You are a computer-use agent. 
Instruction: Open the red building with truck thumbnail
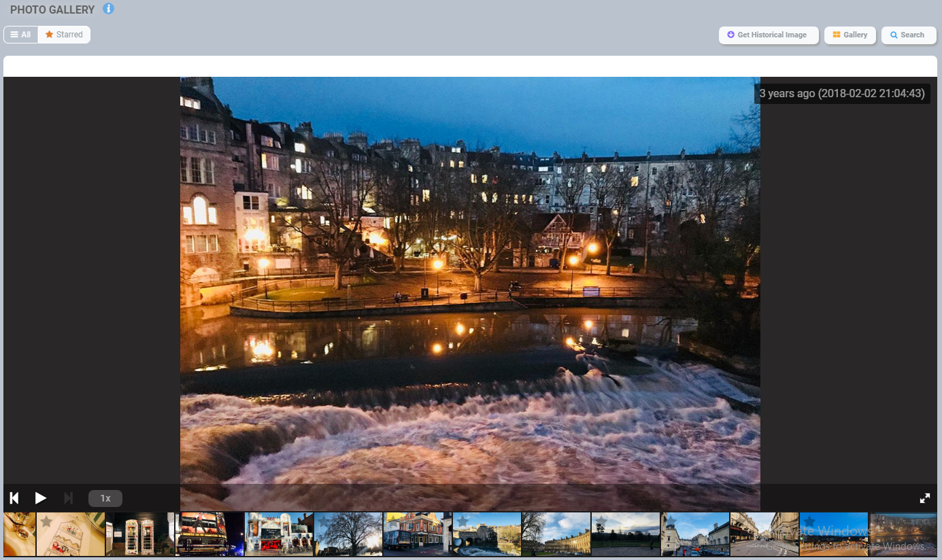tap(417, 535)
